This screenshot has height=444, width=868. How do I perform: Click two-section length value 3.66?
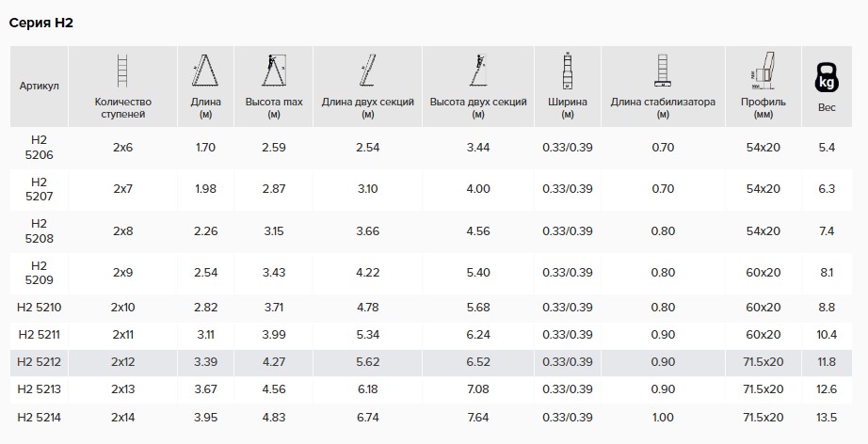coord(367,231)
